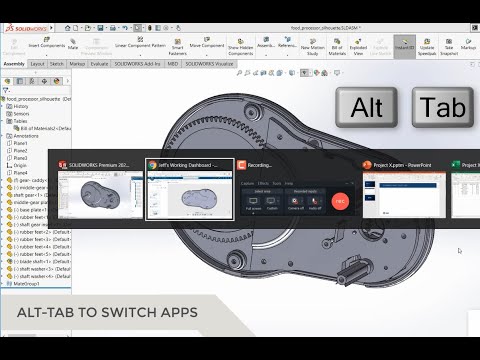
Task: Click the Edit Appearance color-ball in the view toolbar
Action: point(316,73)
